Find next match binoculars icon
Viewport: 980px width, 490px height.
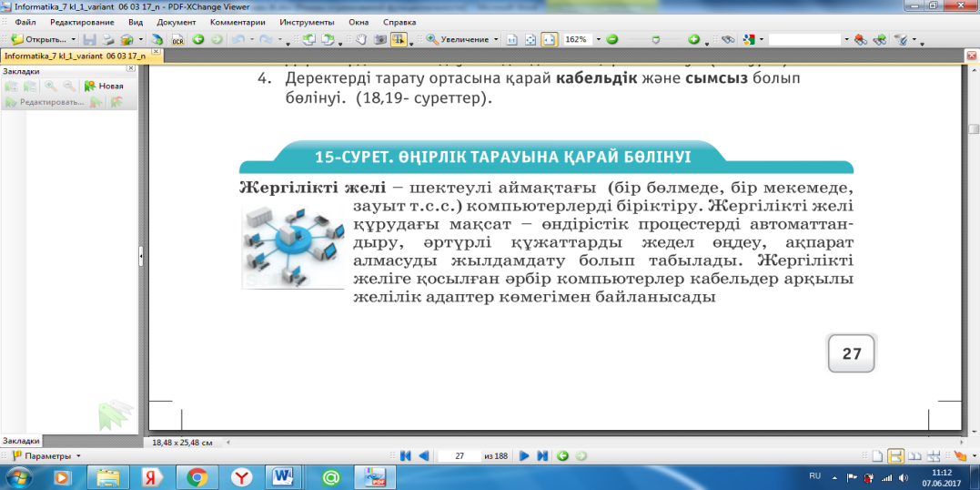pyautogui.click(x=880, y=39)
